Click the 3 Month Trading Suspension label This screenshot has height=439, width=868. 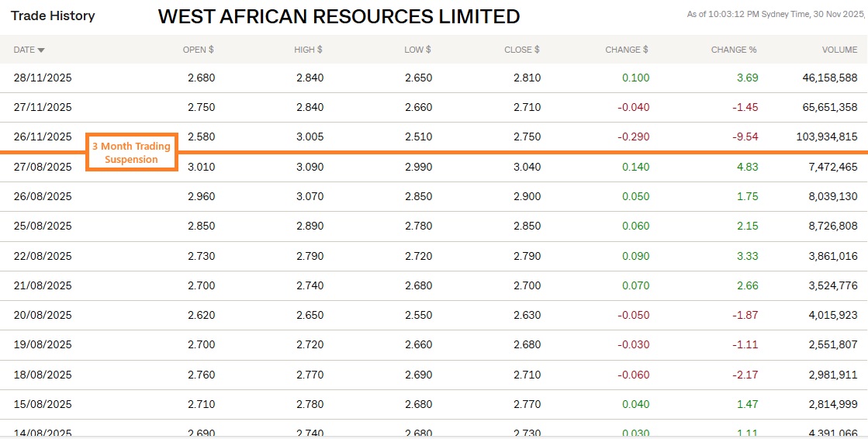click(131, 153)
